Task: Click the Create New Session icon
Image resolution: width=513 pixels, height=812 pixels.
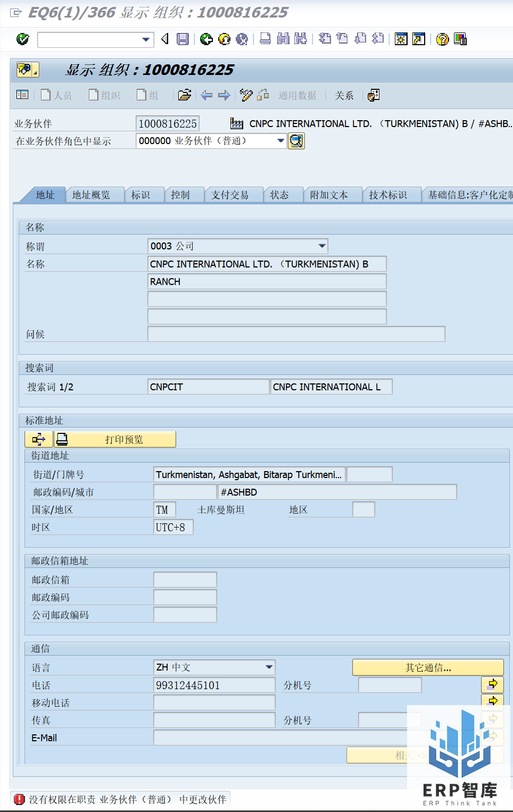Action: (401, 39)
